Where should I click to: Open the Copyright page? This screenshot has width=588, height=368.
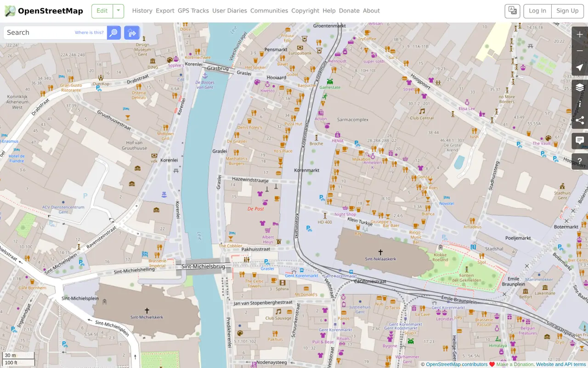click(305, 11)
